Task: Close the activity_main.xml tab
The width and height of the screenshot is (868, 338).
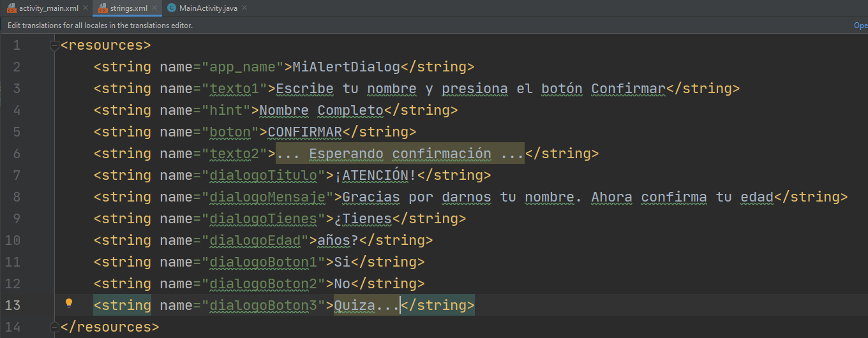Action: tap(84, 8)
